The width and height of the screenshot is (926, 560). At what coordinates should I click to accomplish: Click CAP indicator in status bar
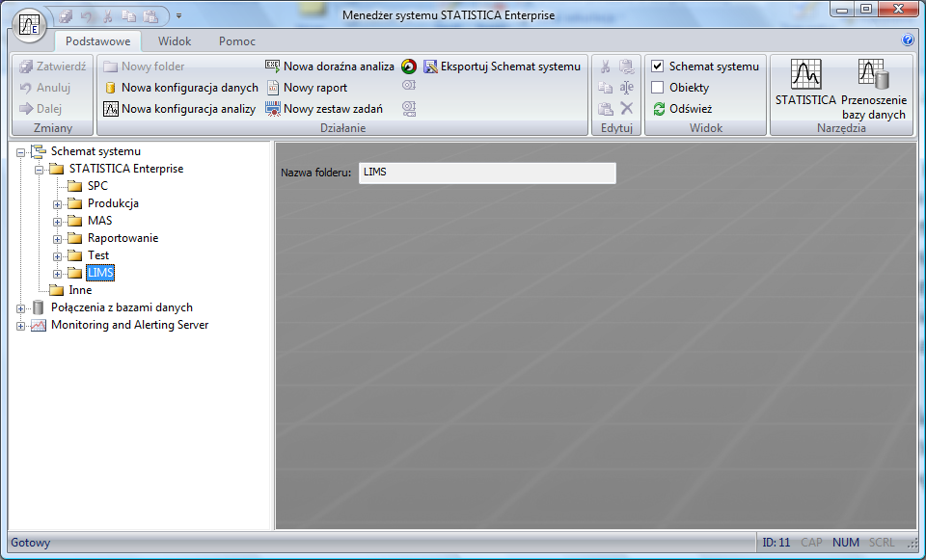coord(811,543)
